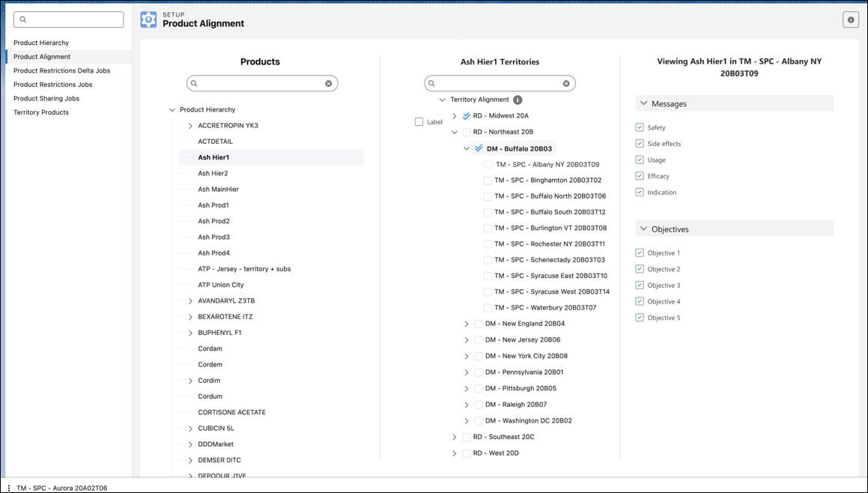Click the info icon in the top-right corner
868x493 pixels.
coord(851,19)
